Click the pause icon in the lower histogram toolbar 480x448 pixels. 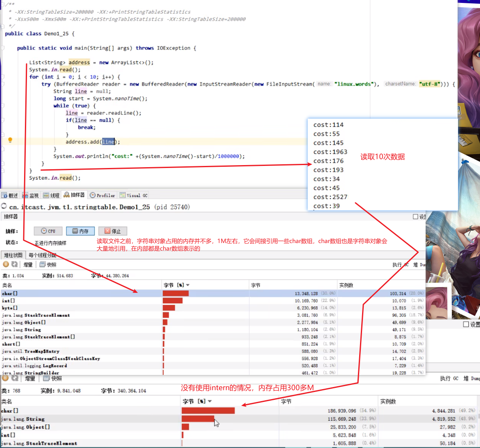5,378
